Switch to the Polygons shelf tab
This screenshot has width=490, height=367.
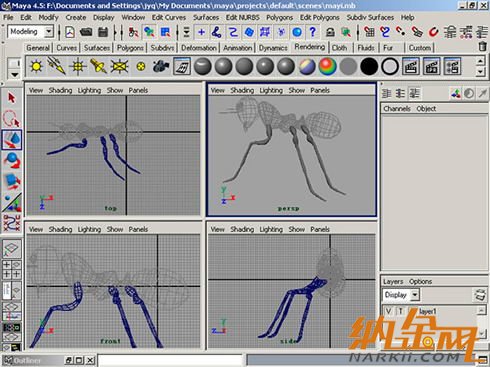pos(130,48)
